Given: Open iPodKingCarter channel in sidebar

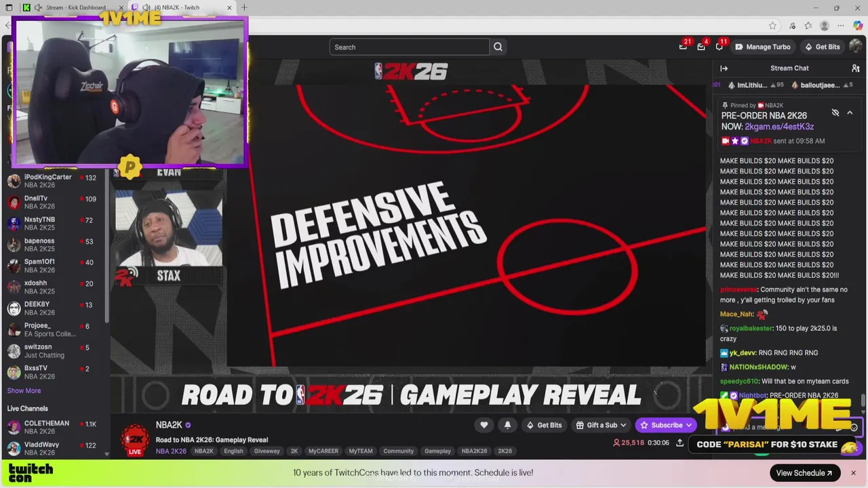Looking at the screenshot, I should click(x=54, y=181).
